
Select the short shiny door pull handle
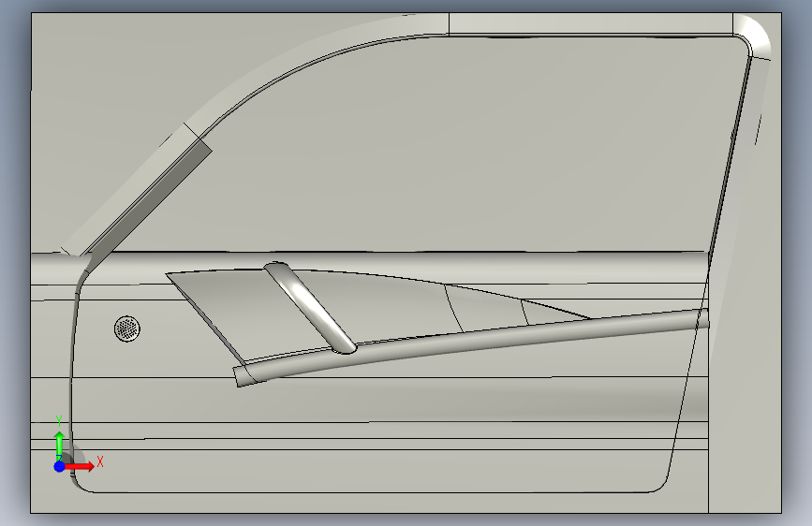309,308
